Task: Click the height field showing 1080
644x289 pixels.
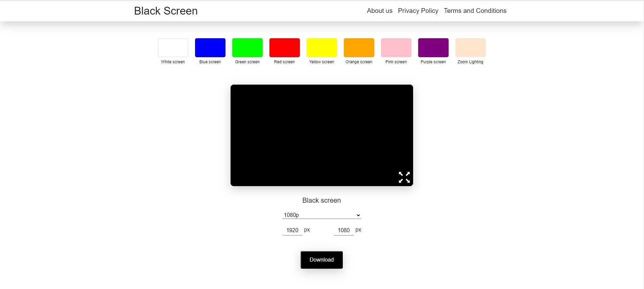Action: 343,230
